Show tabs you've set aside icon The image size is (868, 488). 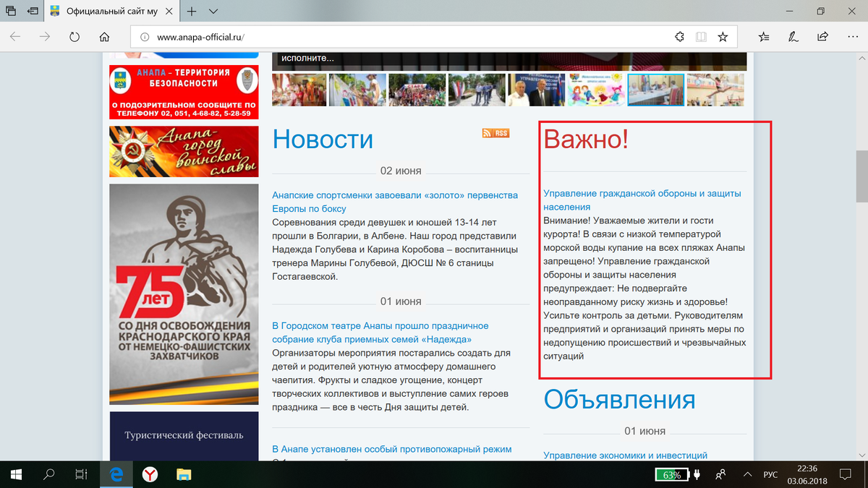(x=12, y=12)
